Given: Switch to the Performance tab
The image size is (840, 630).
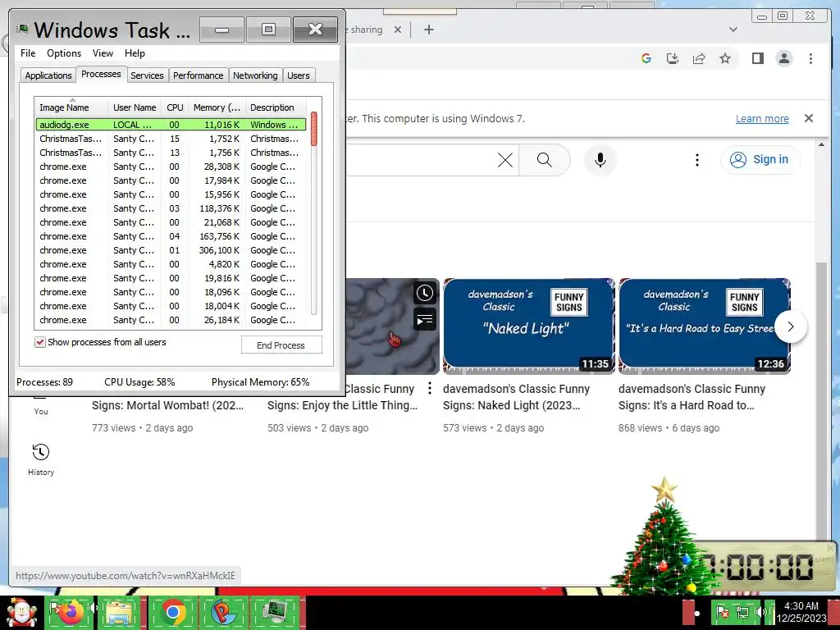Looking at the screenshot, I should coord(198,75).
